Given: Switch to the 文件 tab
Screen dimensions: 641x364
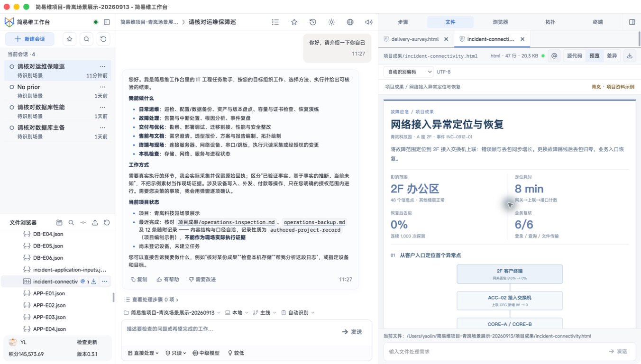Looking at the screenshot, I should (450, 22).
